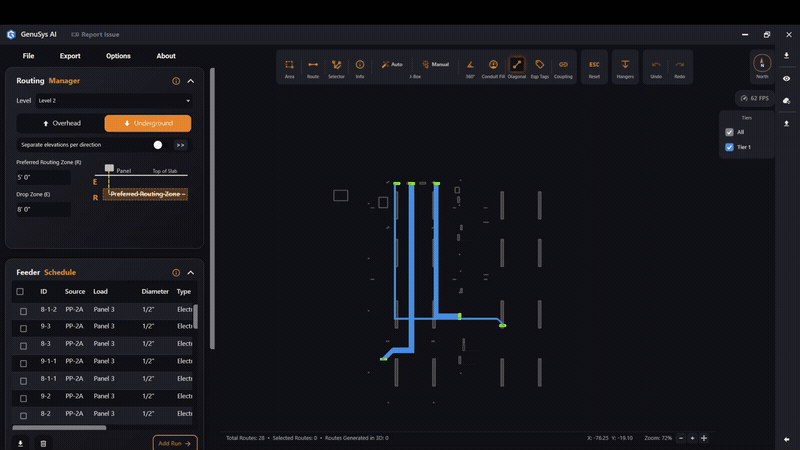800x450 pixels.
Task: Check the box for feeder 8-1-1
Action: (x=23, y=381)
